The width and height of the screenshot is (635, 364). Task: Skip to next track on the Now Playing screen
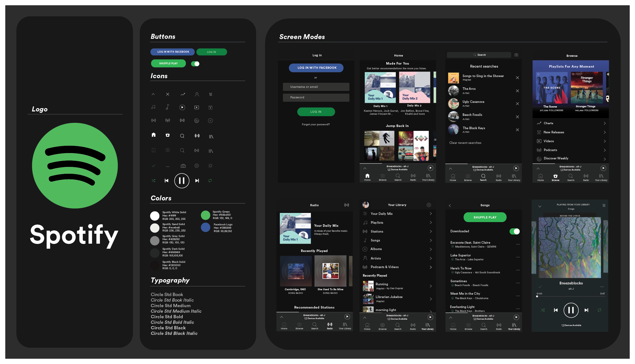point(586,310)
